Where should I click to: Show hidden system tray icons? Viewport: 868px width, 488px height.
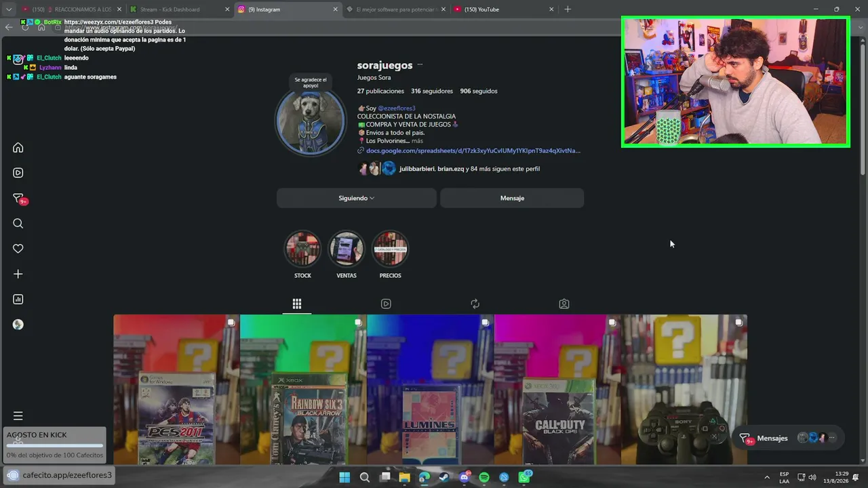point(767,477)
